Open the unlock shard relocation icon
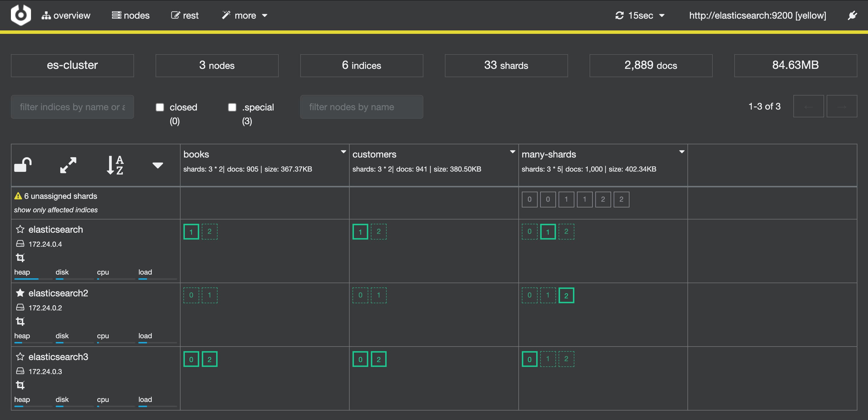 click(23, 165)
